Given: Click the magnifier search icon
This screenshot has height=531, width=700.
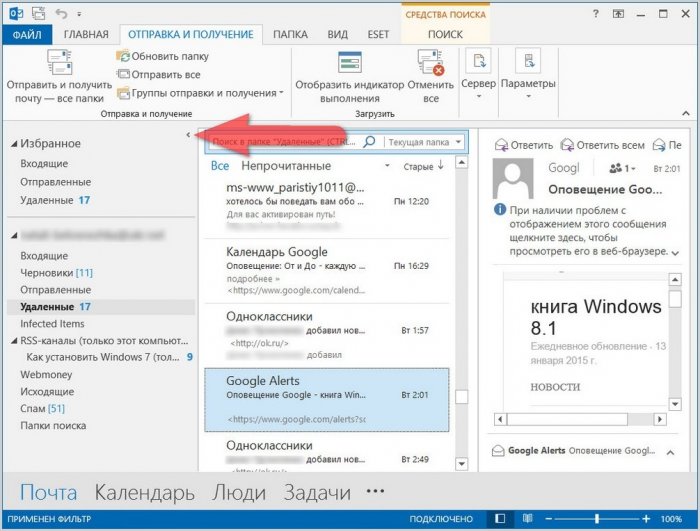Looking at the screenshot, I should [369, 142].
